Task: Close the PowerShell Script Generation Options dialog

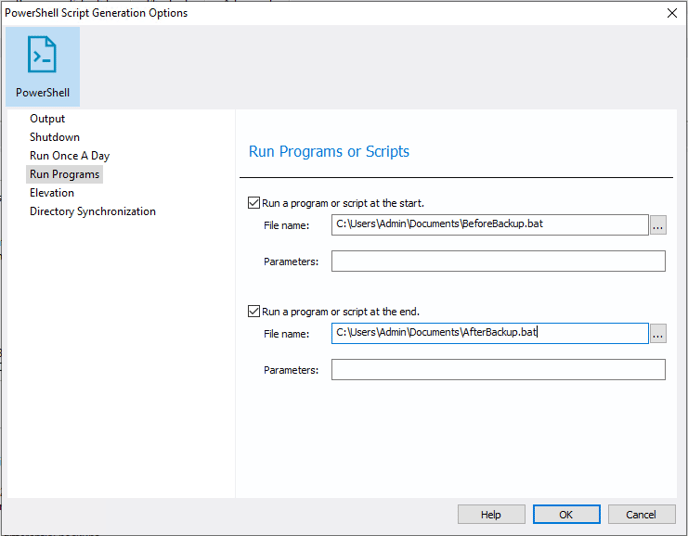Action: click(x=672, y=13)
